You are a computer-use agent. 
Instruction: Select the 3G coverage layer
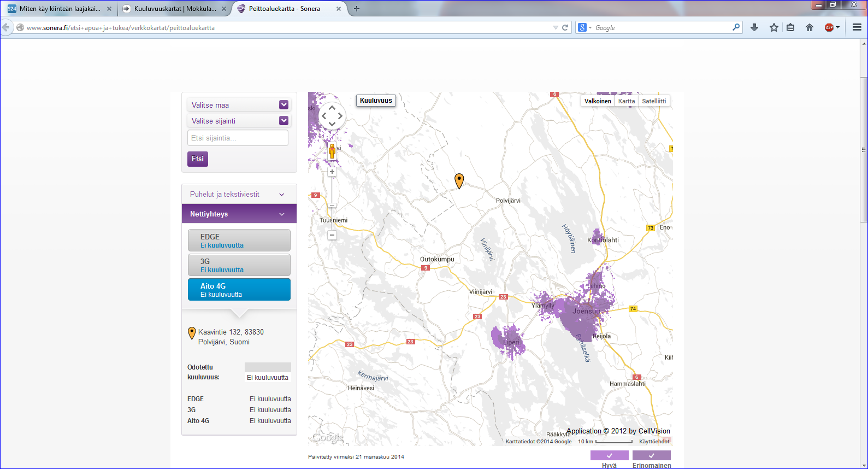239,265
